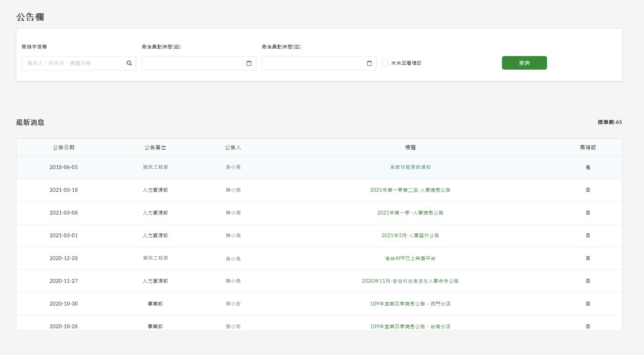Click the 需確認 column header
The image size is (644, 355).
[588, 148]
